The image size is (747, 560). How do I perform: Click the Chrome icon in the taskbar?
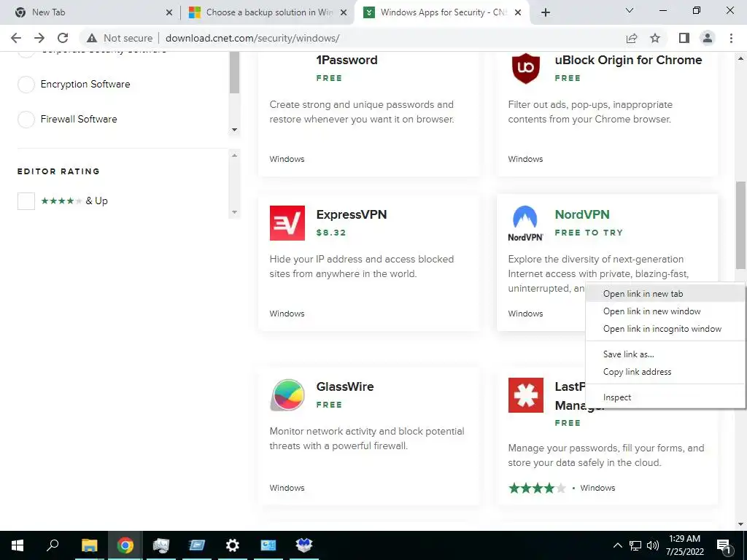[x=125, y=545]
